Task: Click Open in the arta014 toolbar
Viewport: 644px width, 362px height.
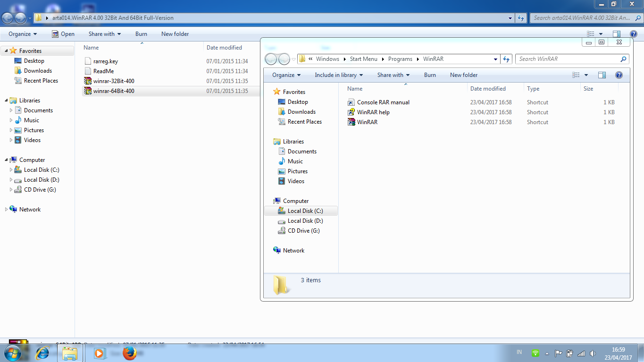Action: pyautogui.click(x=63, y=34)
